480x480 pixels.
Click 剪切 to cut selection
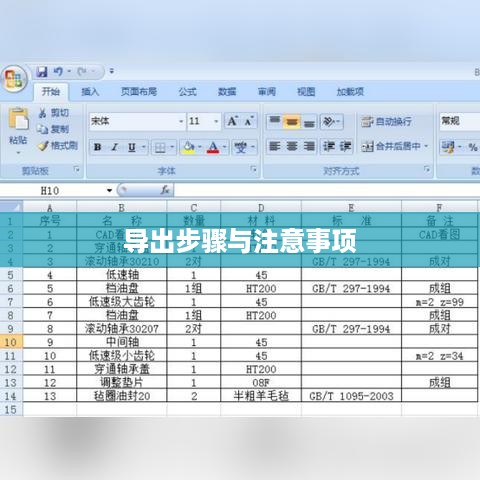click(54, 113)
